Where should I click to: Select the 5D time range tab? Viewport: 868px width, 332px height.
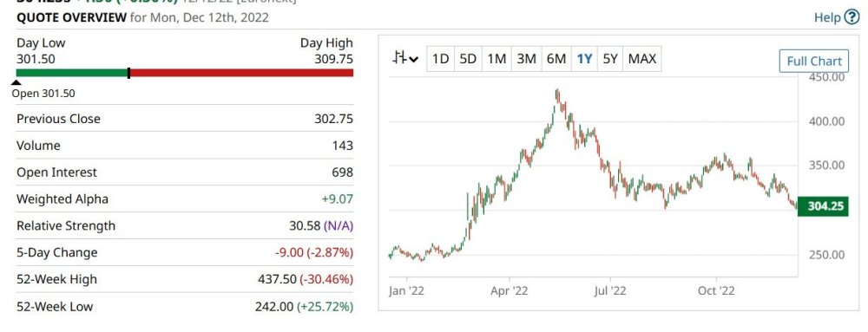point(469,59)
